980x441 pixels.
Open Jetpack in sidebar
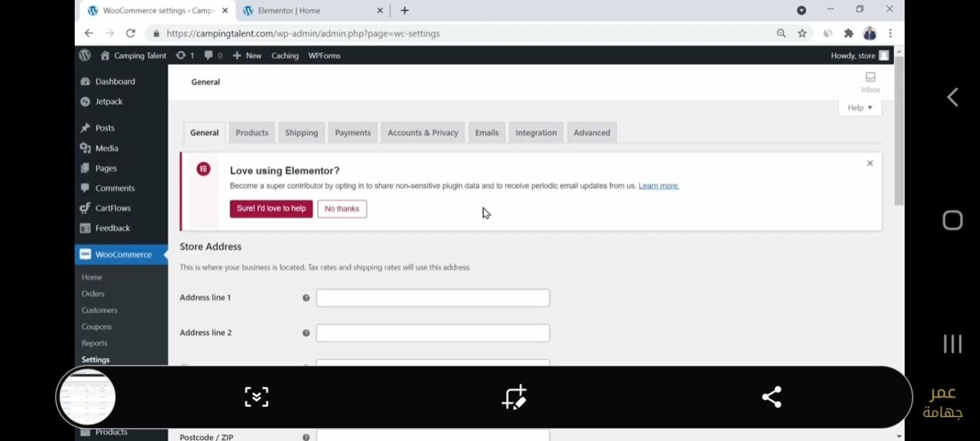pyautogui.click(x=109, y=102)
